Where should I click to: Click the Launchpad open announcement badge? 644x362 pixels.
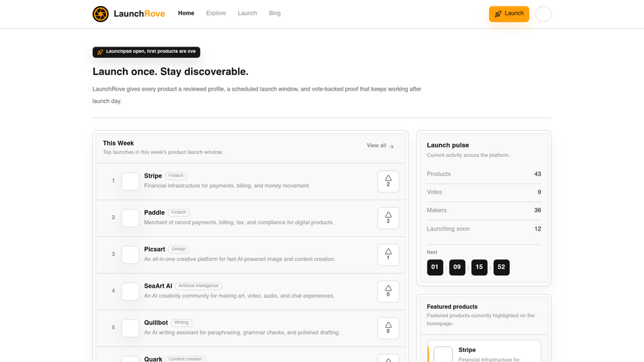146,52
